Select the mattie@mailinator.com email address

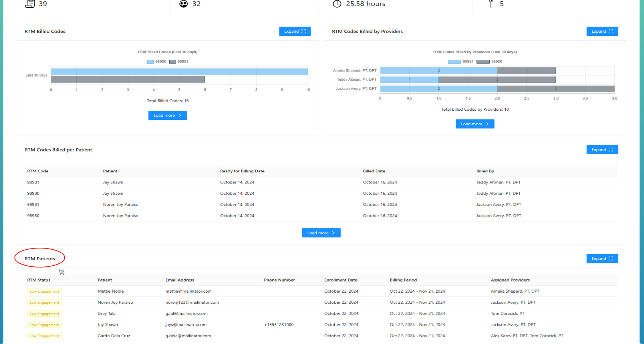(189, 291)
